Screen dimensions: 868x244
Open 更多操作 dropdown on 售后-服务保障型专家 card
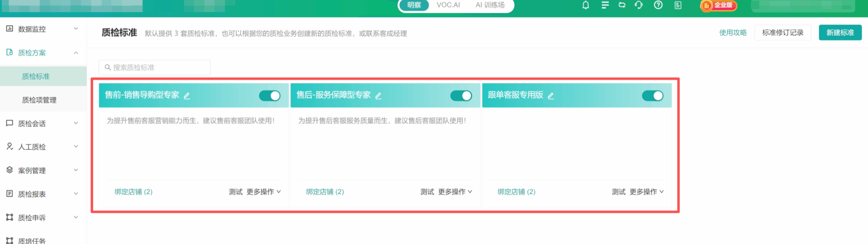(455, 192)
